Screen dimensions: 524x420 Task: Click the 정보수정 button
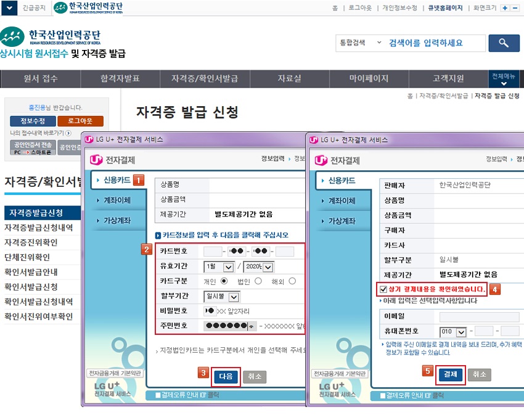33,121
